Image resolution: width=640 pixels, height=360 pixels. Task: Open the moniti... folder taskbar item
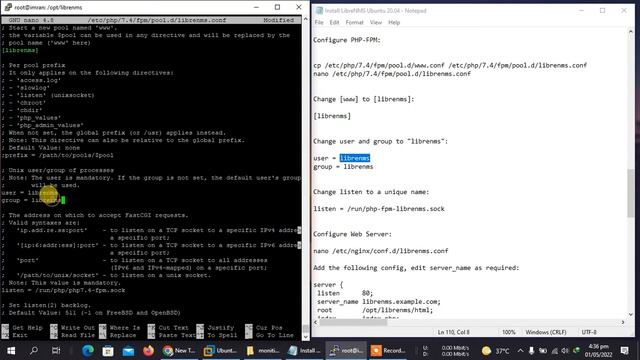263,351
